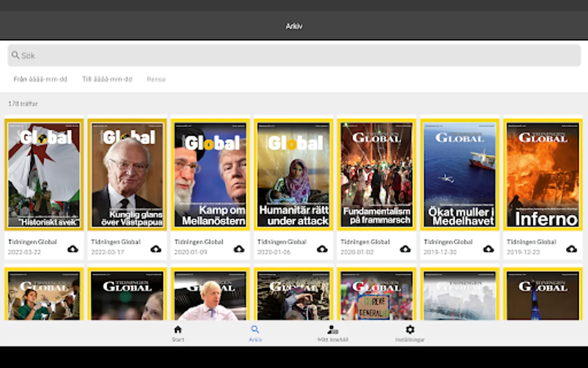Open the "Kunglig glans över Västpapua" cover

(x=127, y=175)
